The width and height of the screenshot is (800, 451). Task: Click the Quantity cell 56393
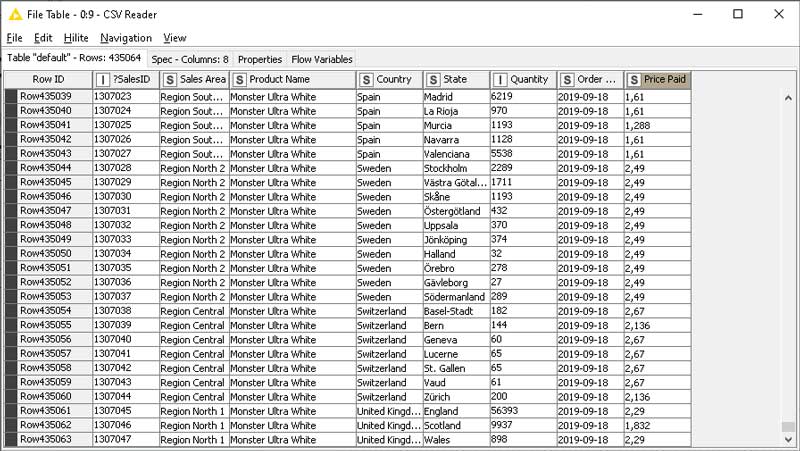tap(523, 411)
